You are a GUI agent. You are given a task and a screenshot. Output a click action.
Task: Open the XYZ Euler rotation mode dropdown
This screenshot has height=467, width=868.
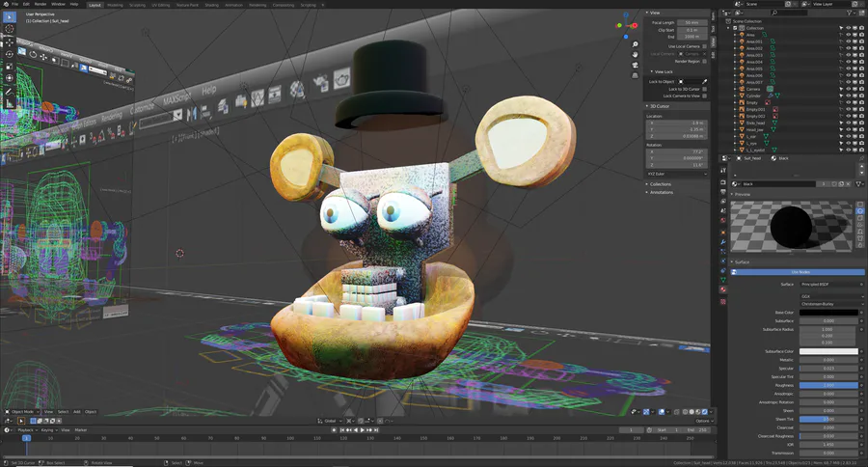coord(676,174)
